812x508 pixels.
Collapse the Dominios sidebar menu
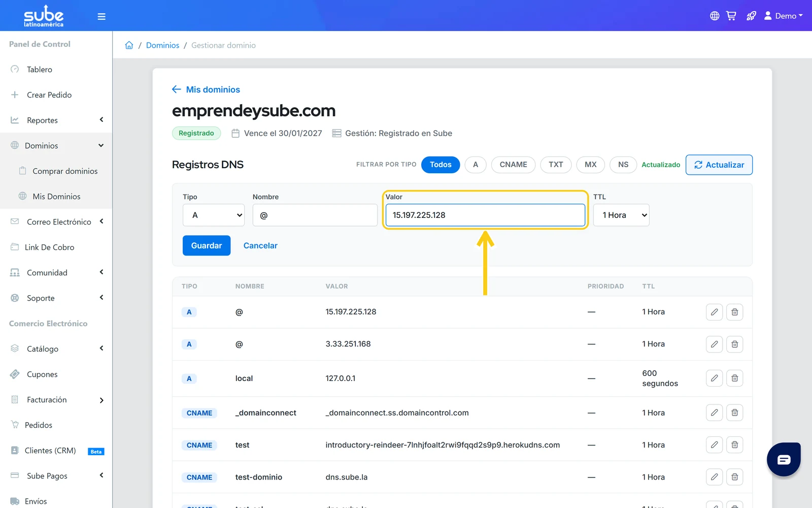(56, 146)
